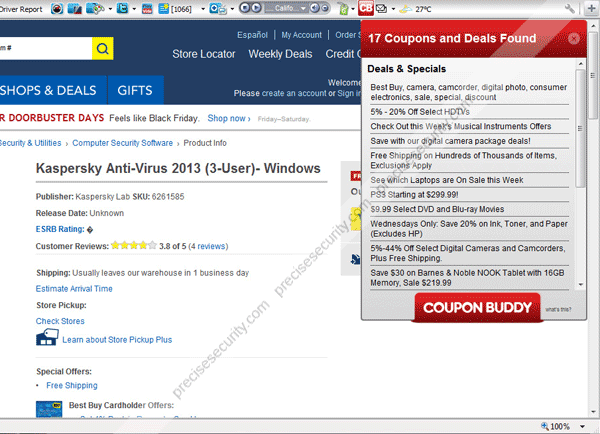Stop the toolbar radio player

245,8
